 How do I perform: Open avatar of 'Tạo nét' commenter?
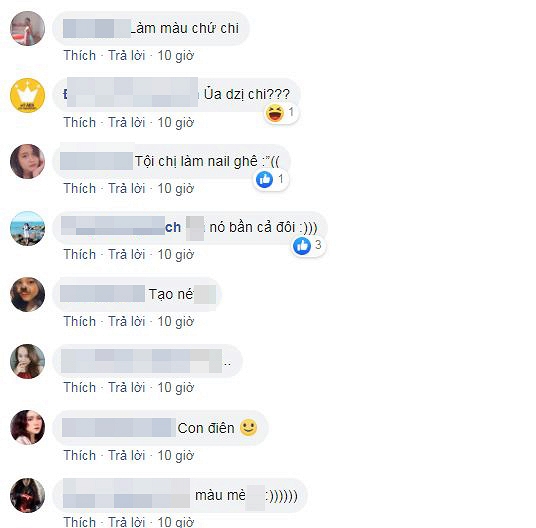[x=27, y=294]
